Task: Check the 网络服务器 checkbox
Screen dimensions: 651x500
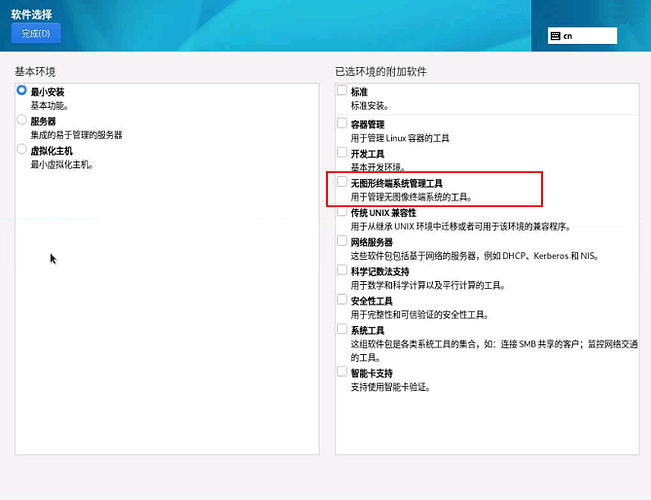Action: 343,241
